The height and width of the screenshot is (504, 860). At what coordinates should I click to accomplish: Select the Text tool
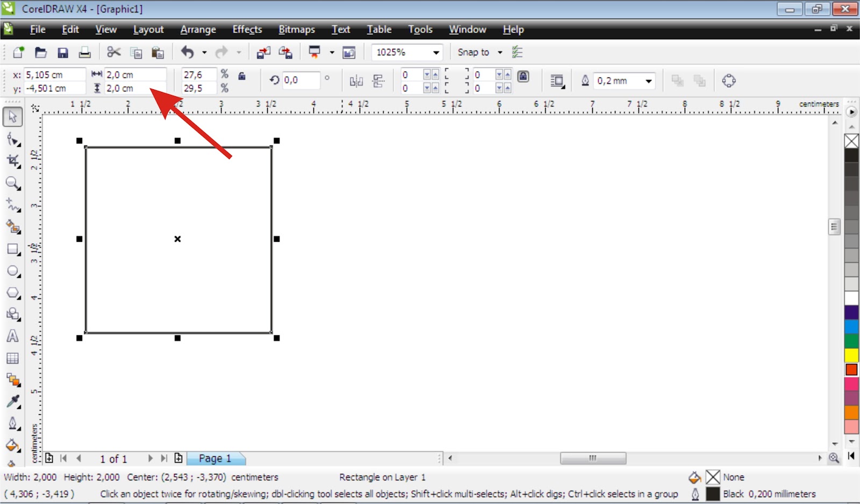coord(13,336)
